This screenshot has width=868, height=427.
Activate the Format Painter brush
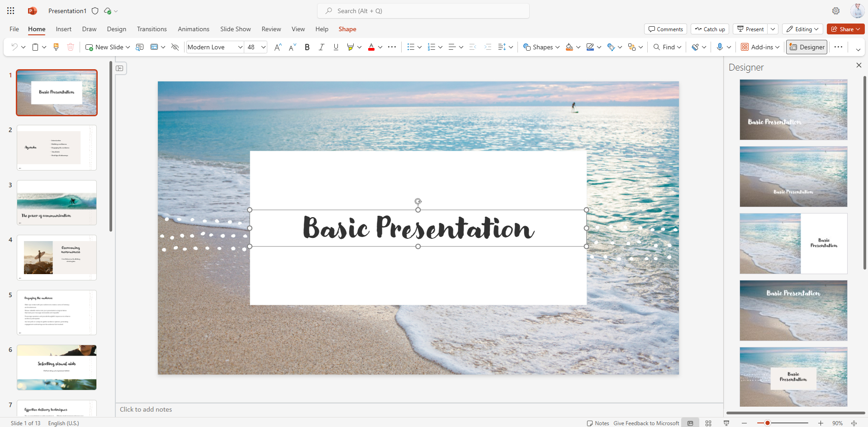tap(56, 47)
